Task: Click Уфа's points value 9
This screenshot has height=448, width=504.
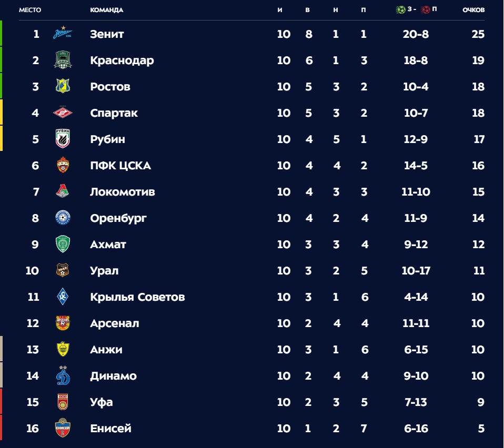Action: [x=481, y=402]
